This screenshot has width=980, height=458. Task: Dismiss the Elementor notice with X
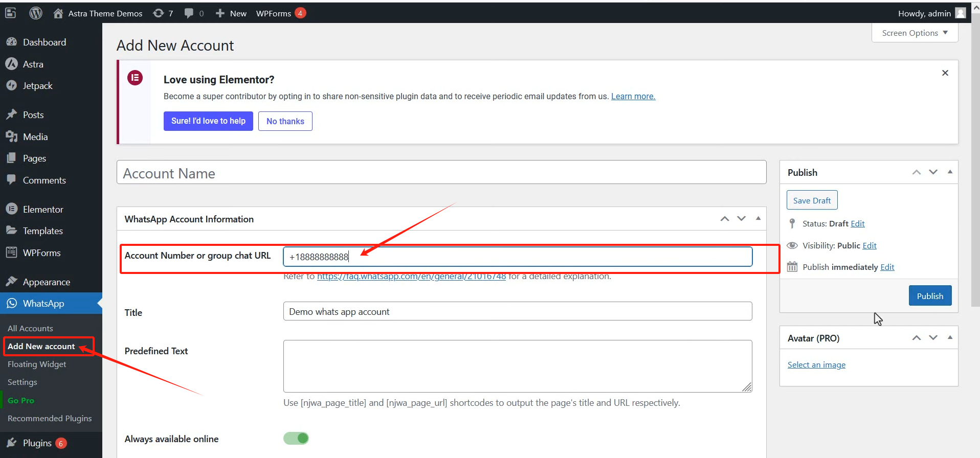point(945,73)
